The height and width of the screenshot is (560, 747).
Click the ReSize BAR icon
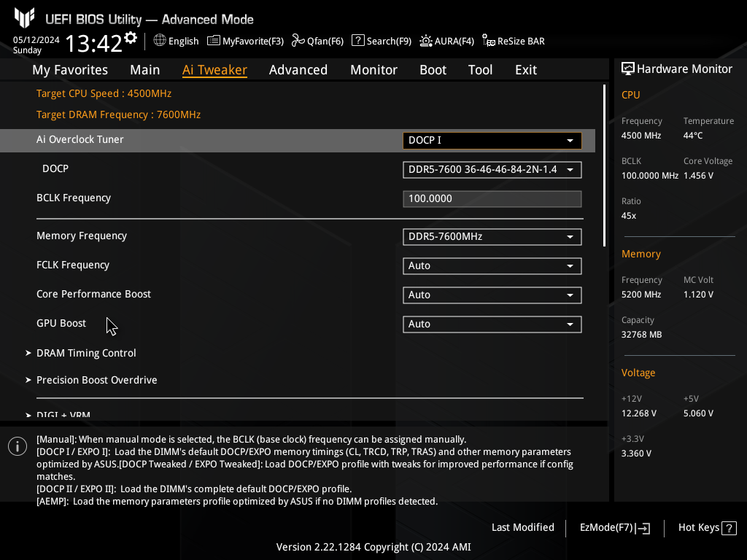point(488,41)
